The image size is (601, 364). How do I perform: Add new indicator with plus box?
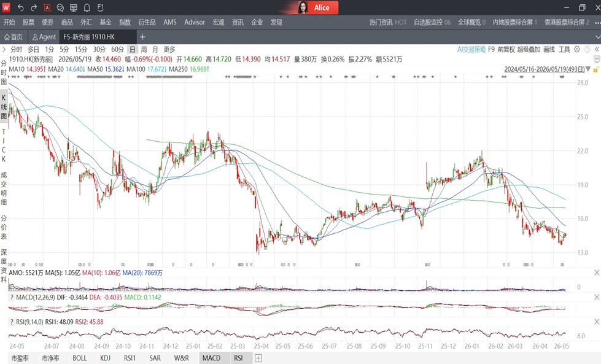(x=258, y=358)
